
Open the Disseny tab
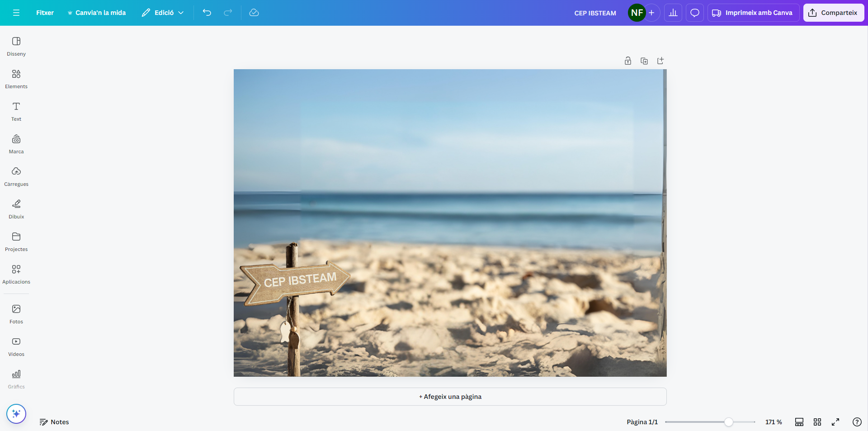16,46
